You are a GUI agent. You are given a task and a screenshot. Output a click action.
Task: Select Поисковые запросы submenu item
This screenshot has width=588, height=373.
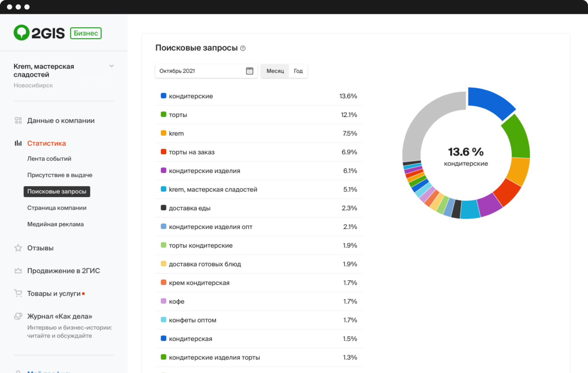57,191
